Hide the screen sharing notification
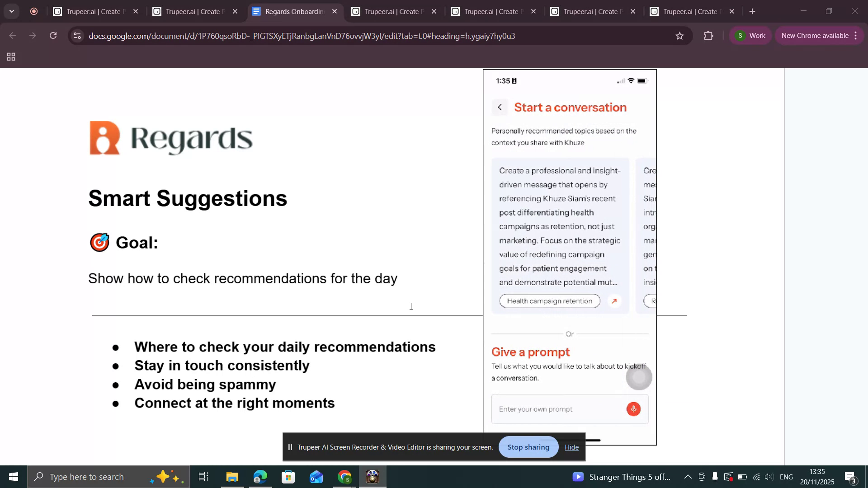This screenshot has height=488, width=868. click(x=571, y=447)
